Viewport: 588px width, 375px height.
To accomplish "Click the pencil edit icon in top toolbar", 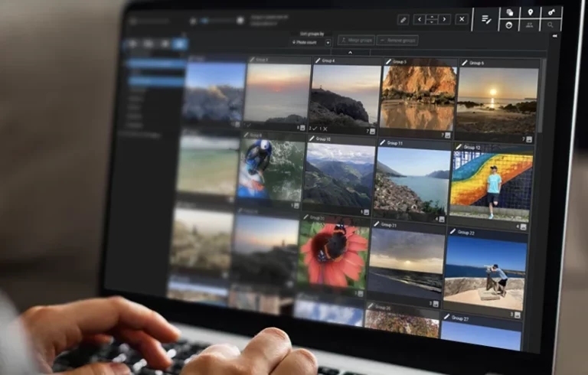I will click(x=403, y=19).
